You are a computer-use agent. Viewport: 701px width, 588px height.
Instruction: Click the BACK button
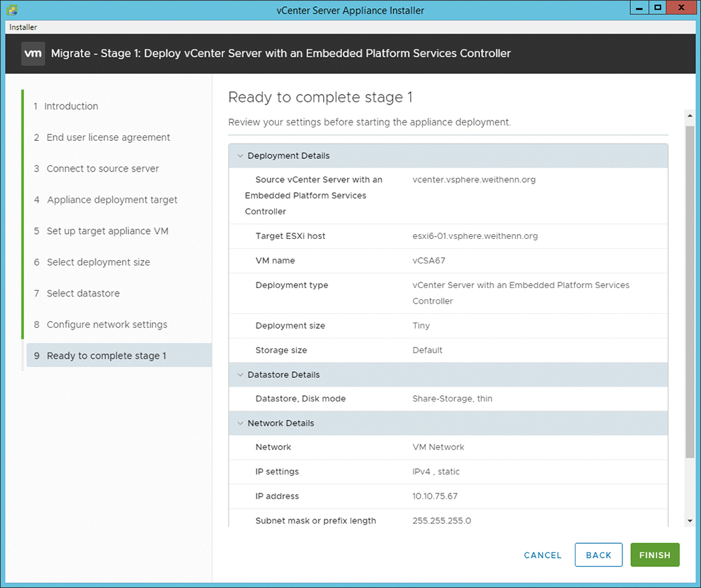tap(599, 555)
